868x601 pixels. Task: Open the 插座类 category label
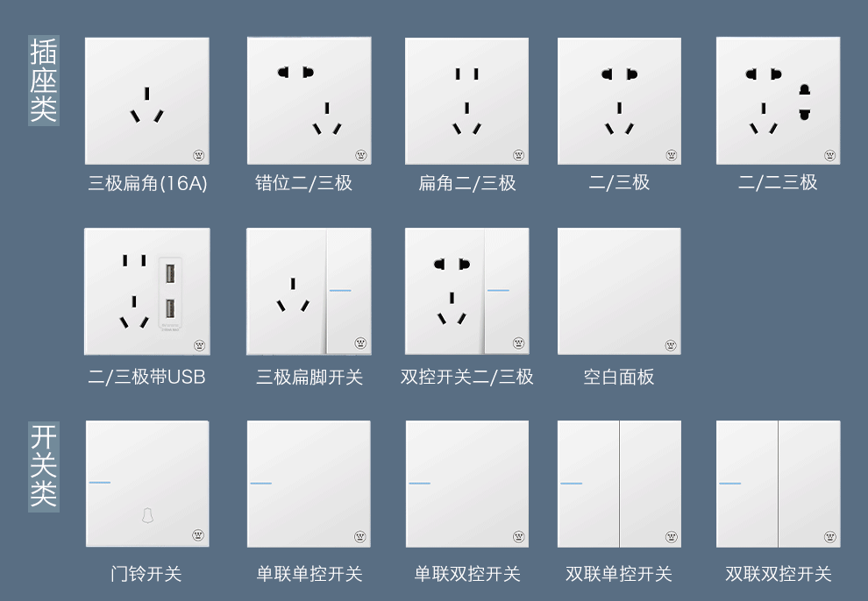coord(44,81)
